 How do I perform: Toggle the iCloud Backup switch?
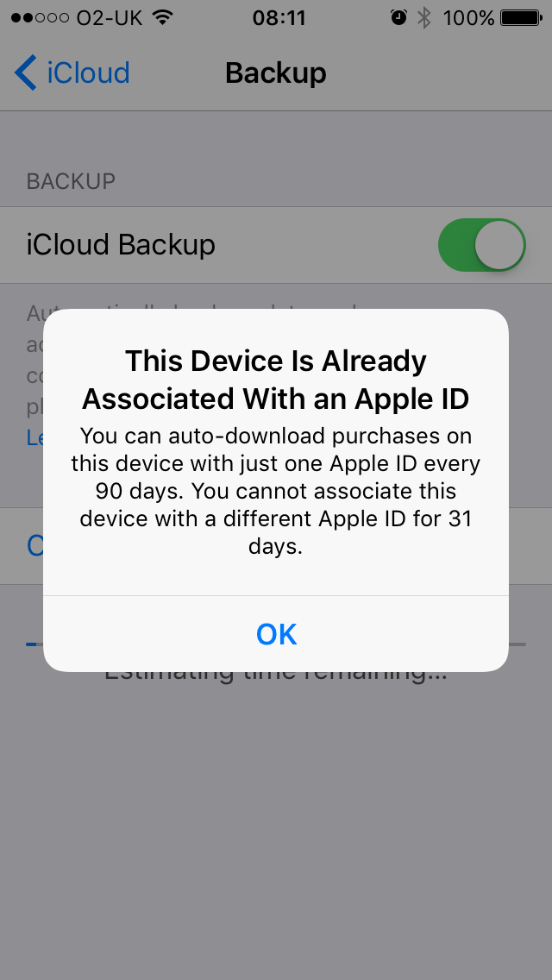481,244
